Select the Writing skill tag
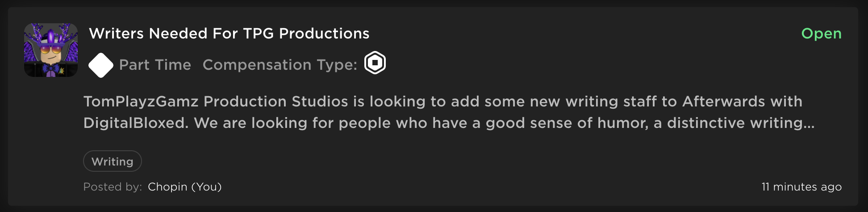This screenshot has width=868, height=212. click(x=113, y=161)
